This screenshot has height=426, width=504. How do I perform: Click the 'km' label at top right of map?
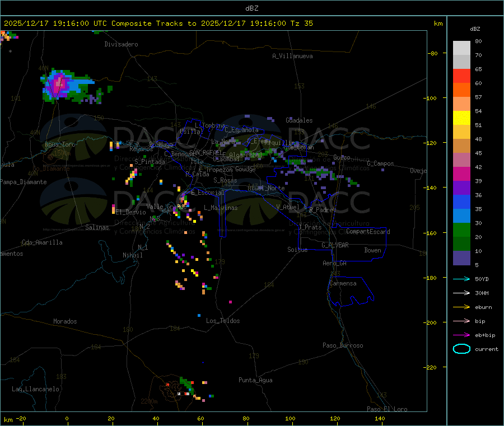pyautogui.click(x=438, y=24)
